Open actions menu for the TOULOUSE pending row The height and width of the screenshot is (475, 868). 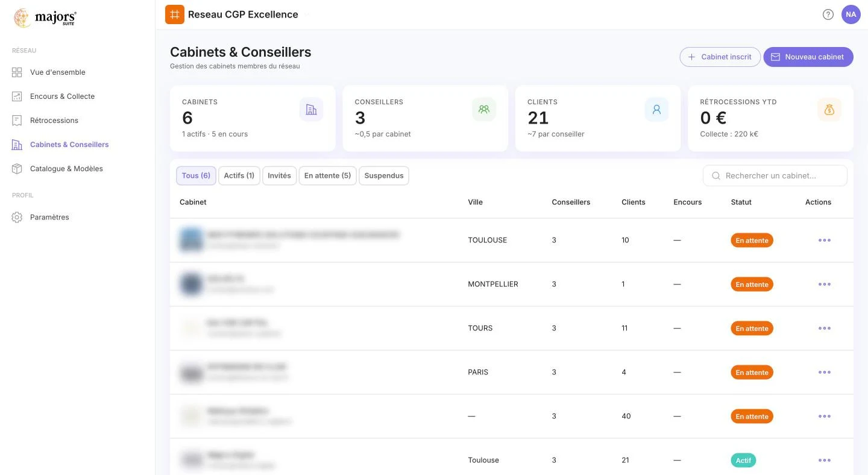(x=825, y=241)
